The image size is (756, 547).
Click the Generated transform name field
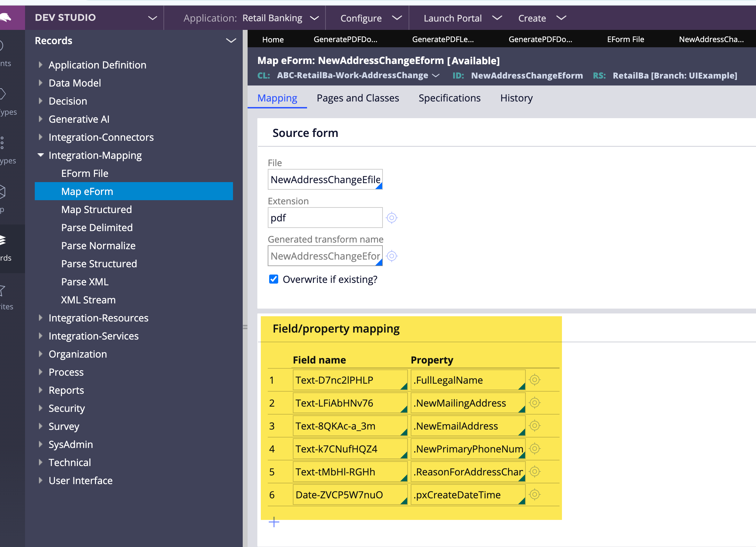(x=325, y=256)
